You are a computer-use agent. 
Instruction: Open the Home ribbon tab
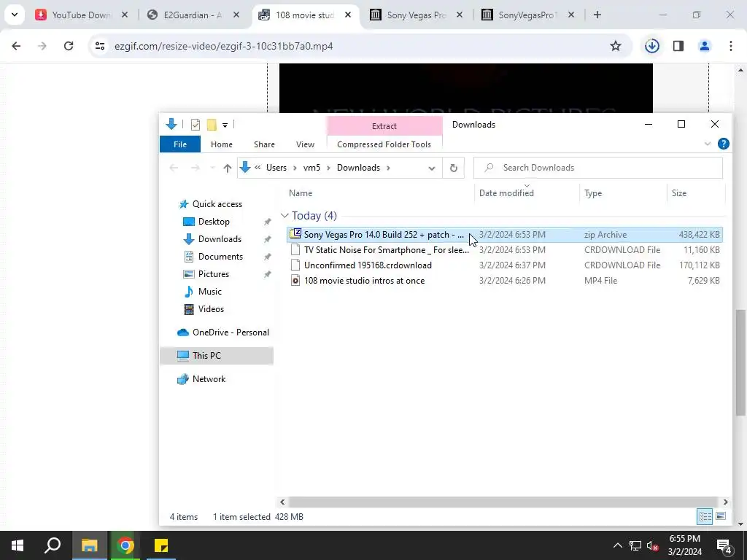[x=222, y=144]
